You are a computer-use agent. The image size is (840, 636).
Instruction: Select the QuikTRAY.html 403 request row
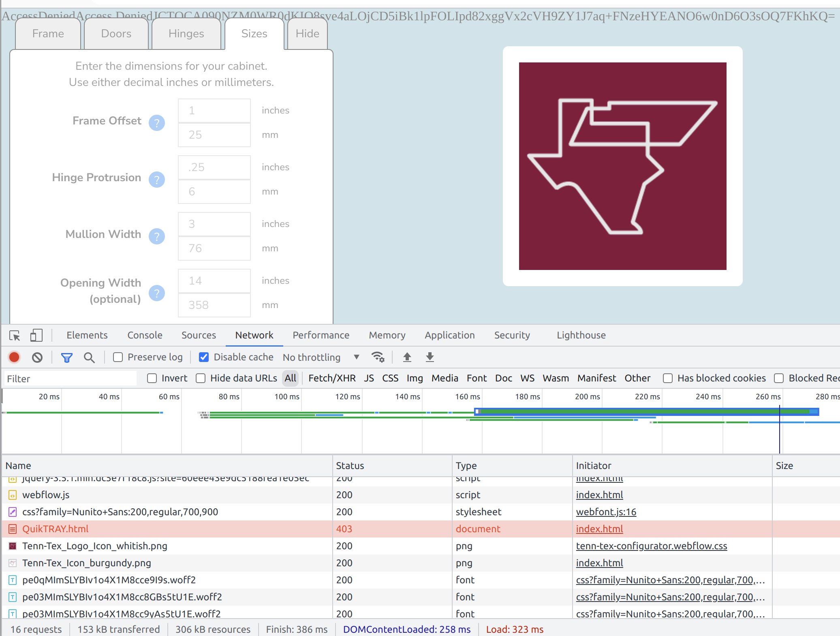421,529
